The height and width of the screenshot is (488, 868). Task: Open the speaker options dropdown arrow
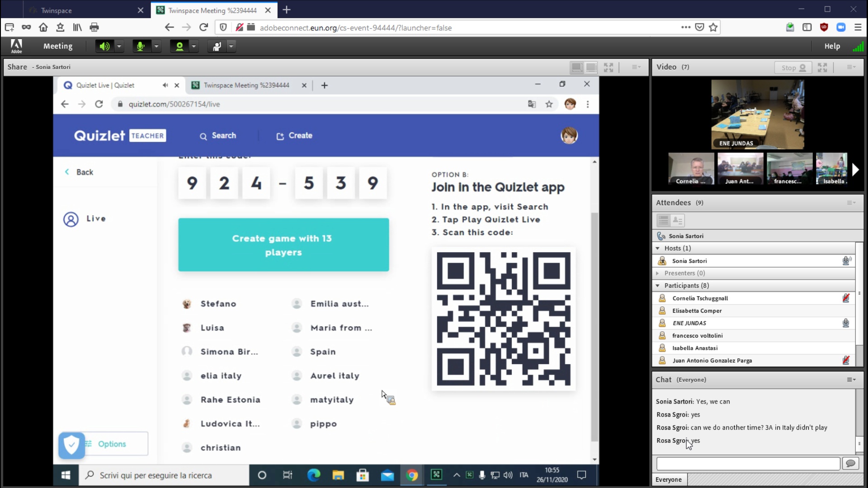[x=119, y=46]
